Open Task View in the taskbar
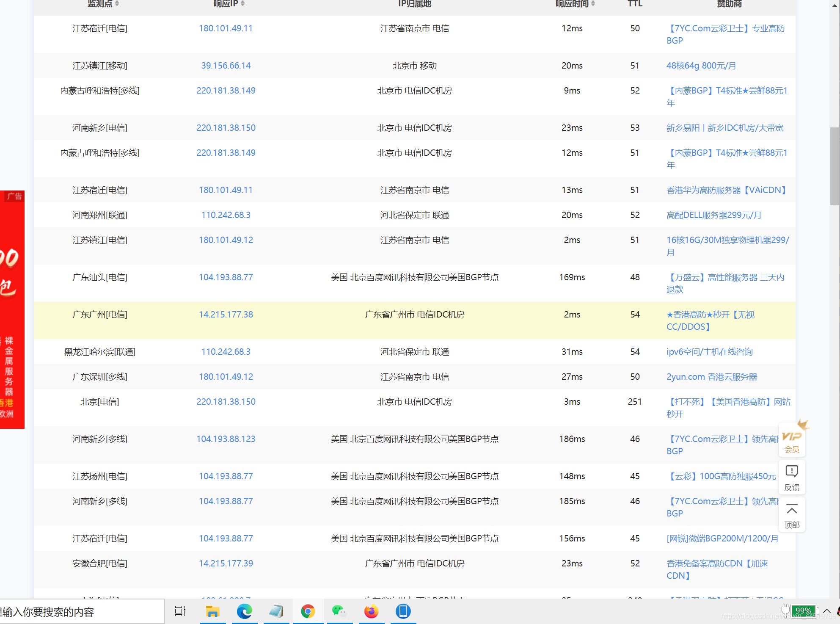 tap(180, 611)
